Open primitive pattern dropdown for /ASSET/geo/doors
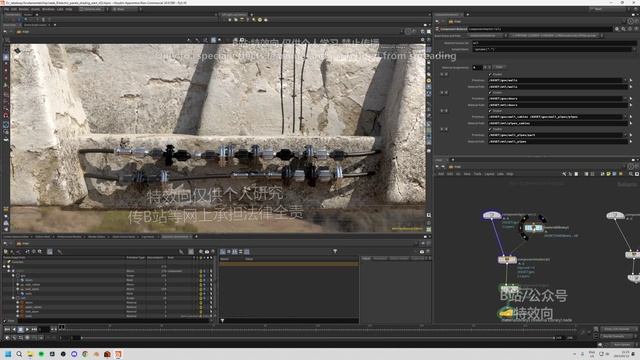This screenshot has height=360, width=640. click(625, 98)
